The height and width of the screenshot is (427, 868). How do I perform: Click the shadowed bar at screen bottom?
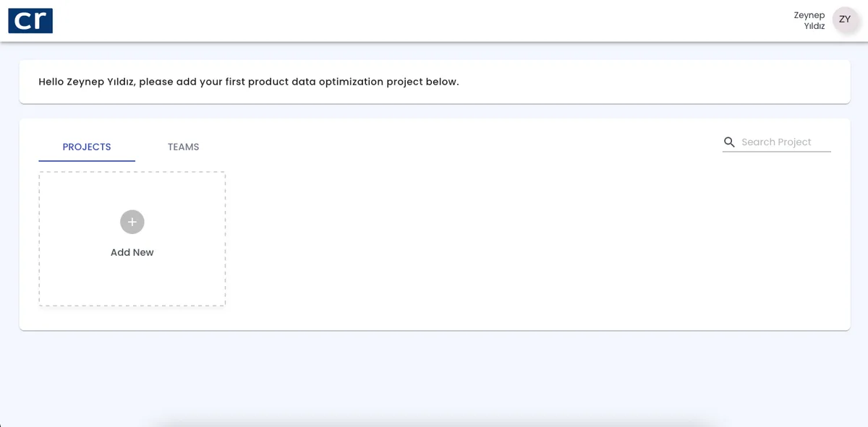coord(434,423)
